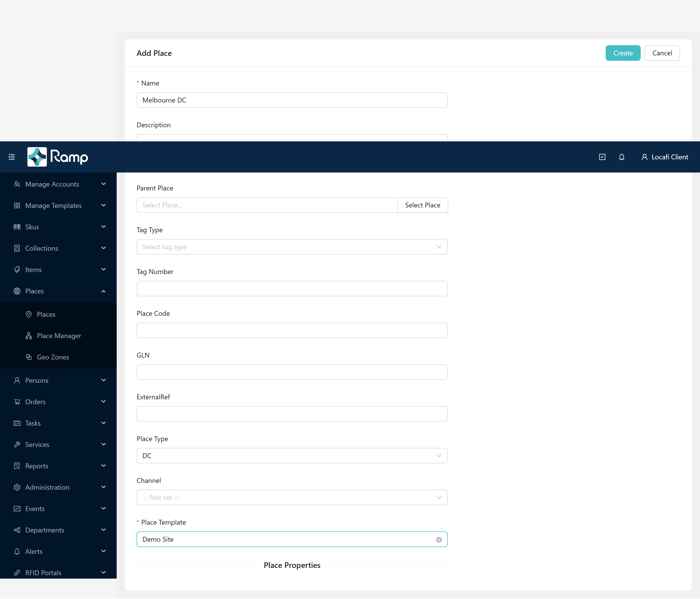Click the GLN input field
This screenshot has width=700, height=599.
292,372
